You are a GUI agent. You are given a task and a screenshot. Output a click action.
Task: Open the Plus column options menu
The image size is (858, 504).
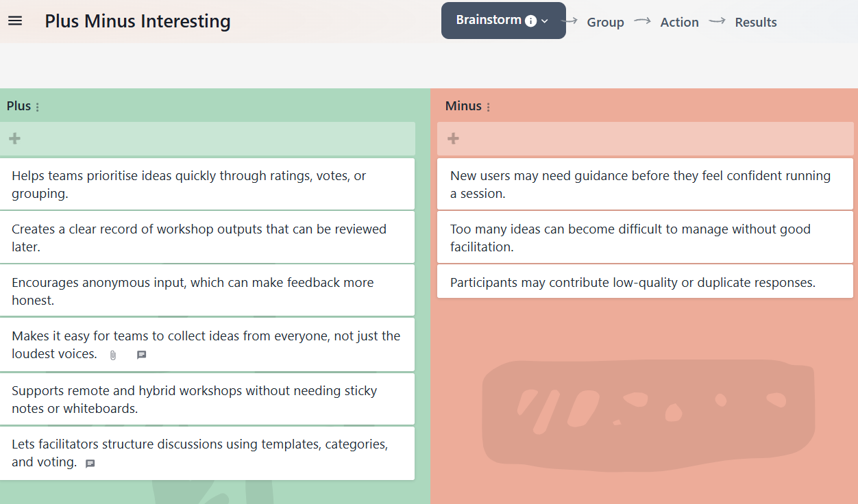click(x=38, y=107)
